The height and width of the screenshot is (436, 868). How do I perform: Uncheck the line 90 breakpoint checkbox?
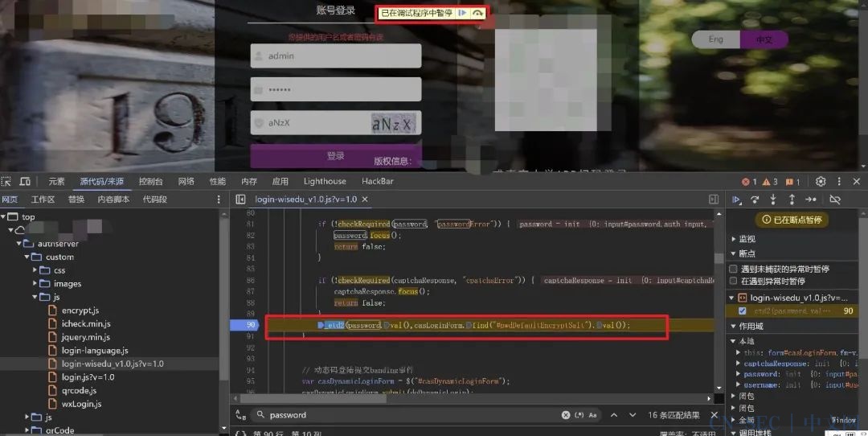[x=743, y=311]
